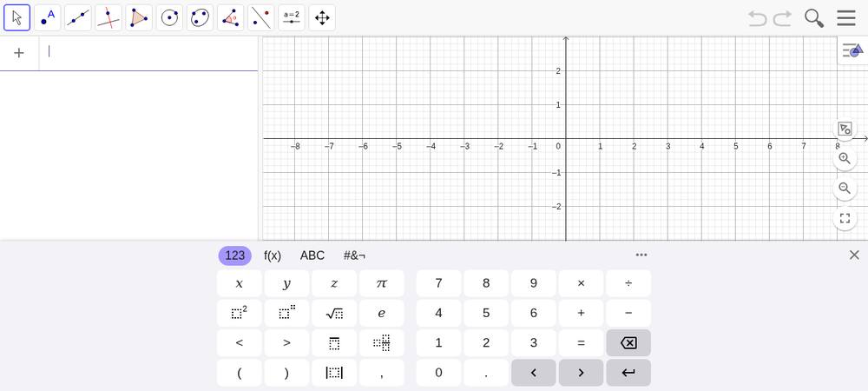Tap the square root key
This screenshot has height=391, width=868.
334,314
